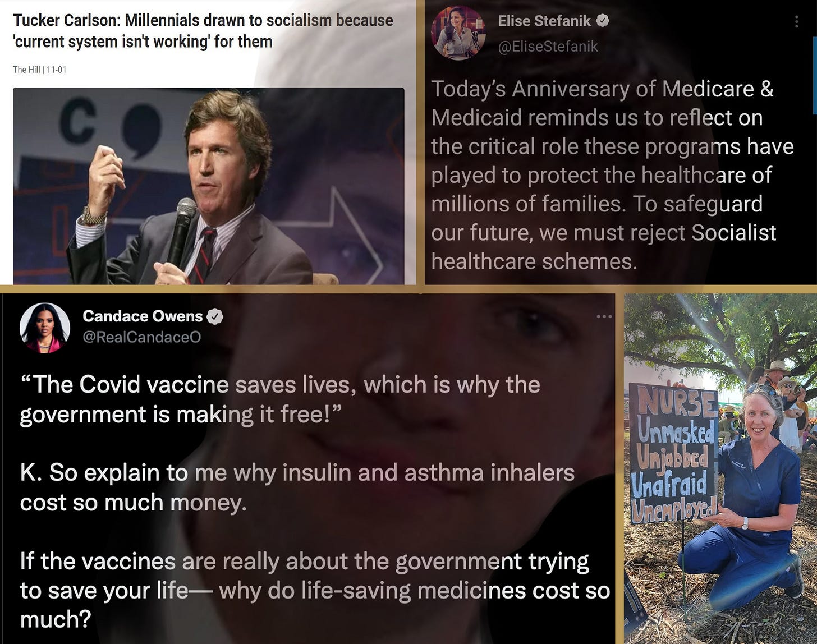The height and width of the screenshot is (644, 817).
Task: Open the more options ellipsis on Owens' tweet
Action: pos(604,317)
